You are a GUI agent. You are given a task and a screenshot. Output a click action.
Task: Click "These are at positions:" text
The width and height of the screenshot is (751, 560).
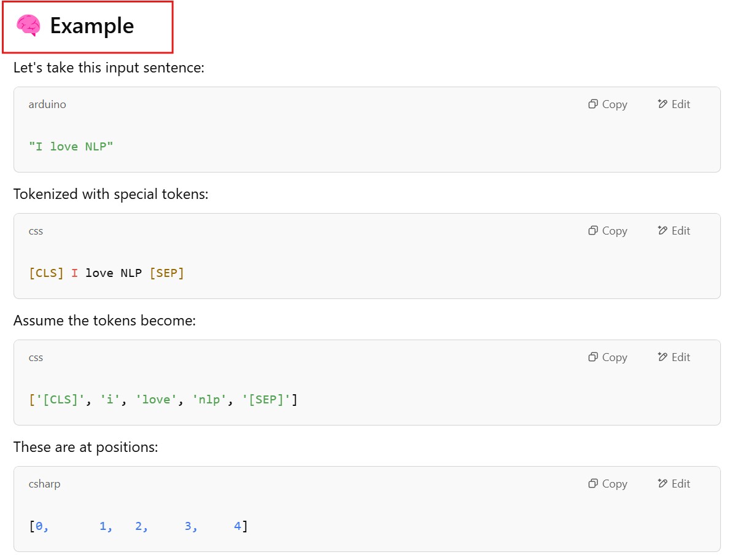point(86,447)
